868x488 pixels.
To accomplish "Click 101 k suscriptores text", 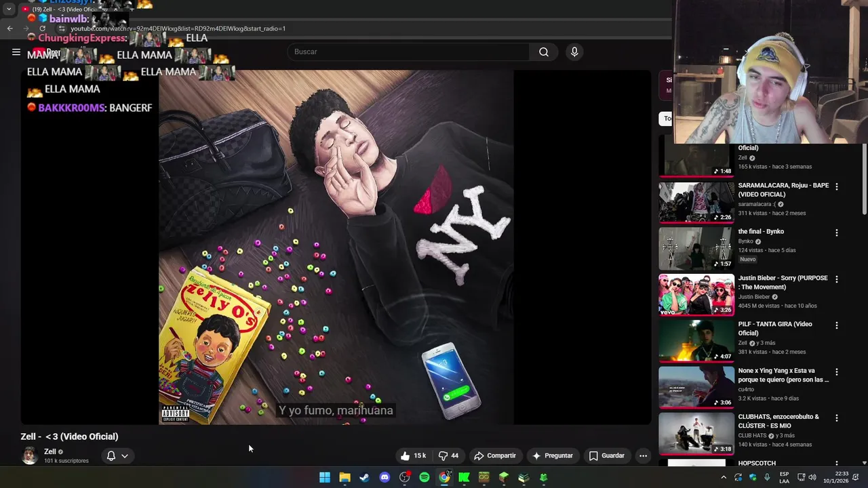I will (x=66, y=461).
